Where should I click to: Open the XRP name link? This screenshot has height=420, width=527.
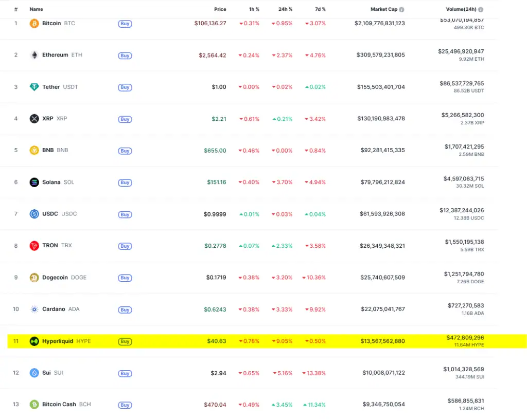pos(55,119)
